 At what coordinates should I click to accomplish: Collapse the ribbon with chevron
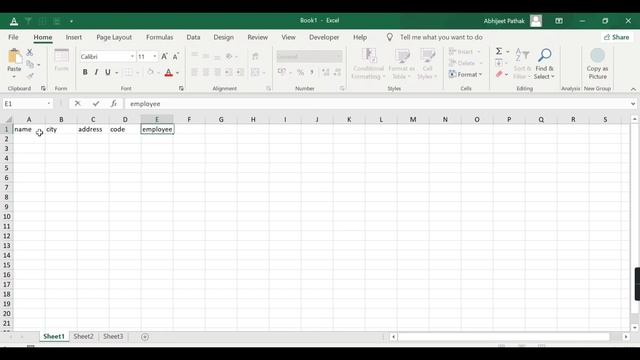click(x=633, y=89)
